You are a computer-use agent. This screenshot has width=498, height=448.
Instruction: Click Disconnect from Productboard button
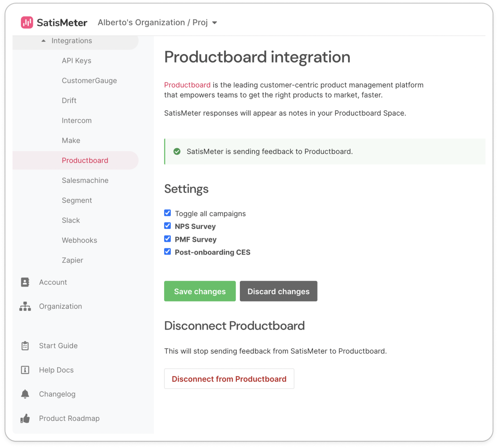point(229,379)
